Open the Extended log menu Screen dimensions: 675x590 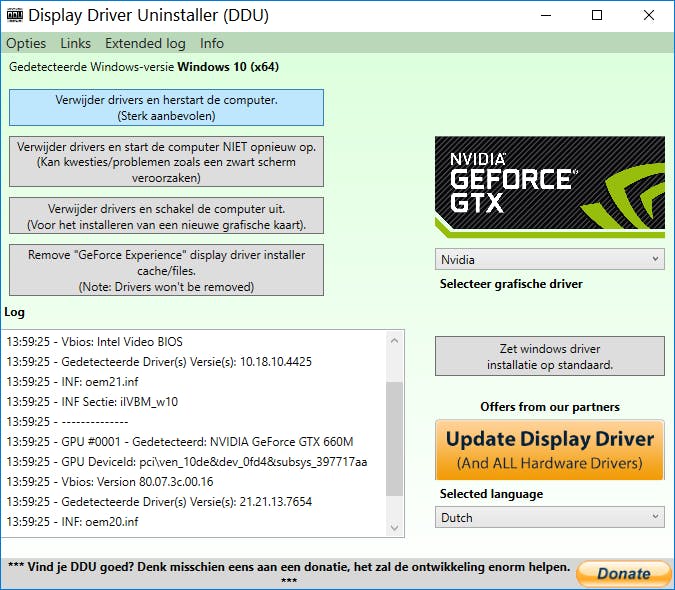point(145,43)
